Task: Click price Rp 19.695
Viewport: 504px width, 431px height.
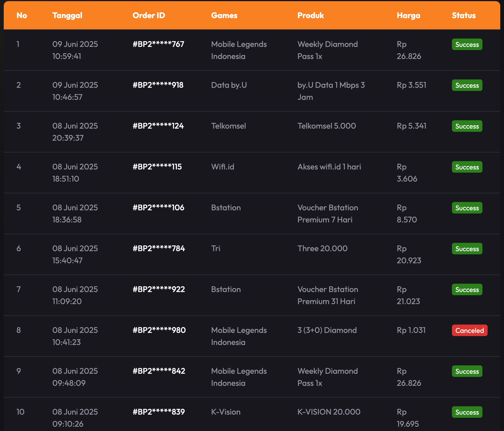Action: tap(408, 418)
